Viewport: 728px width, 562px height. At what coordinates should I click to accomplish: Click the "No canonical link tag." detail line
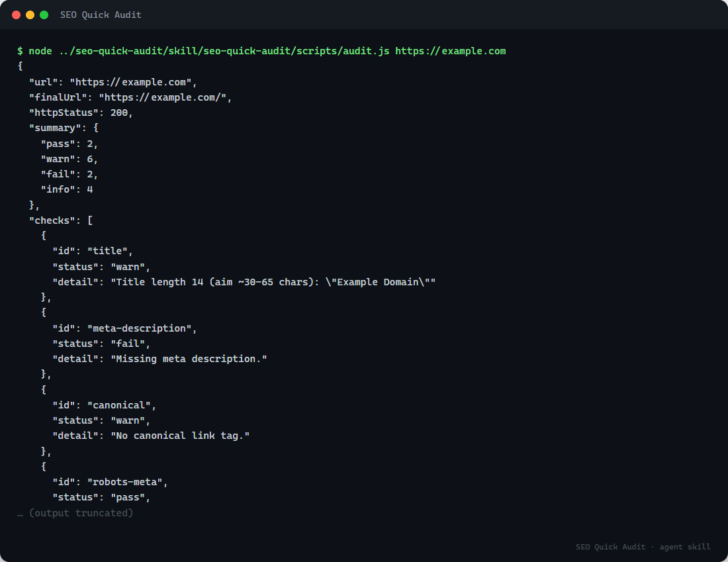coord(151,436)
